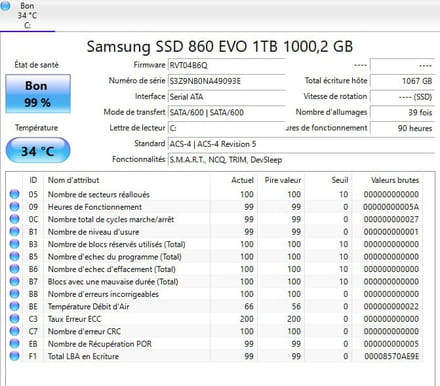Click the Vitesse de rotation value ---- (SSD)
The height and width of the screenshot is (386, 440).
(x=402, y=97)
